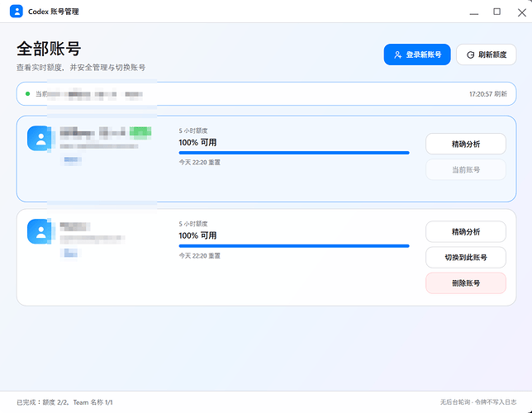Click 100% 可用 in the first account card

(x=197, y=143)
